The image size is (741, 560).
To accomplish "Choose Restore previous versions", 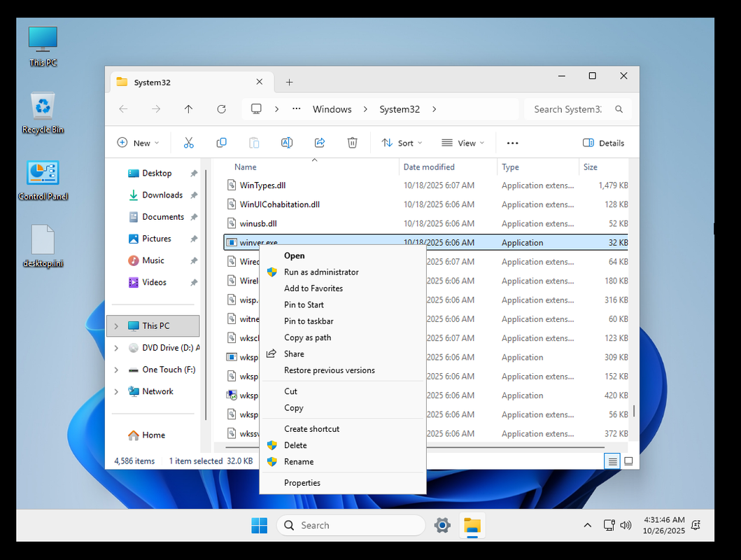I will [x=343, y=370].
